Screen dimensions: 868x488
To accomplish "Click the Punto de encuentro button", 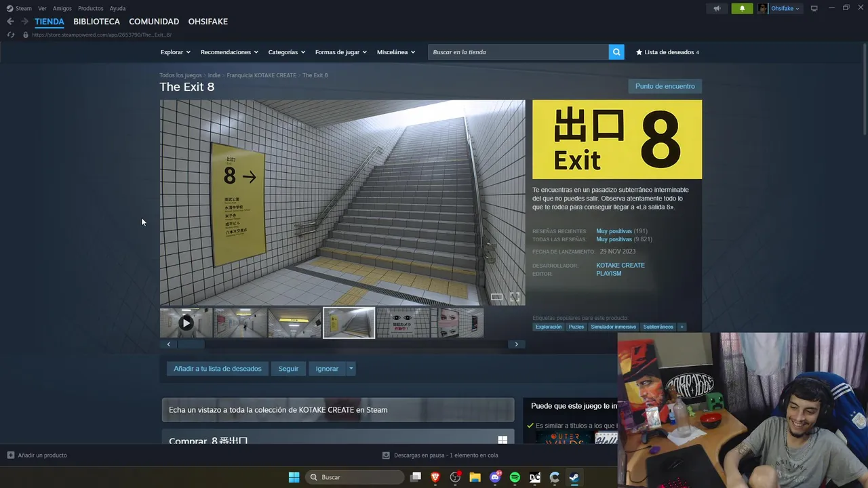I will tap(665, 86).
